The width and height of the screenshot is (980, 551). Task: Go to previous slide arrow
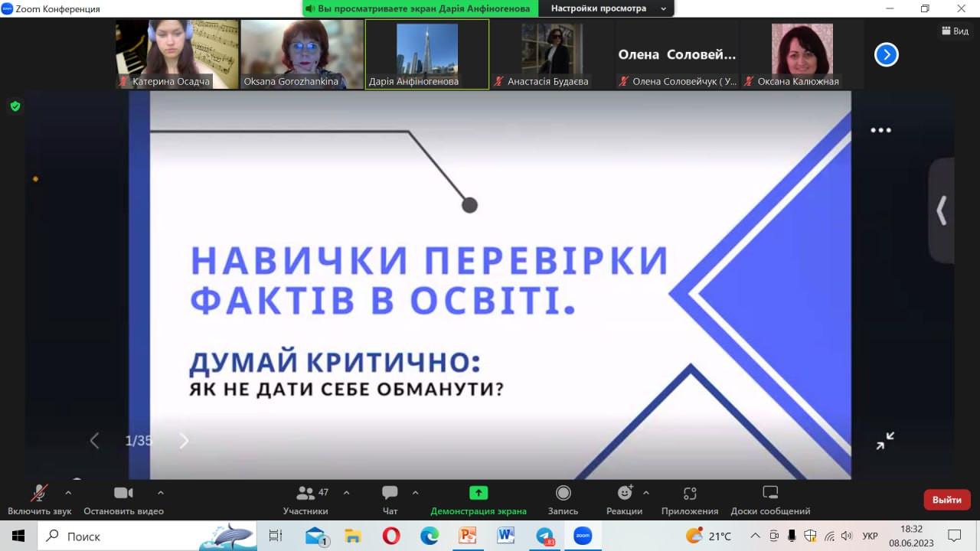click(x=95, y=440)
